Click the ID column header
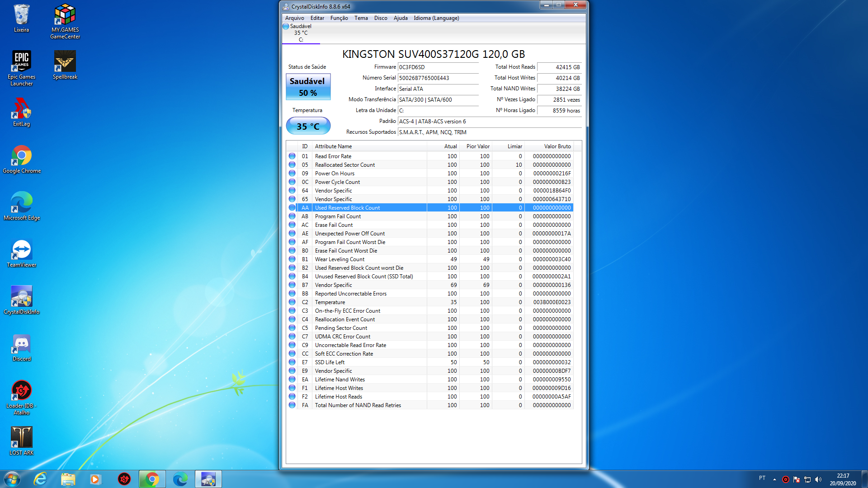 point(305,146)
